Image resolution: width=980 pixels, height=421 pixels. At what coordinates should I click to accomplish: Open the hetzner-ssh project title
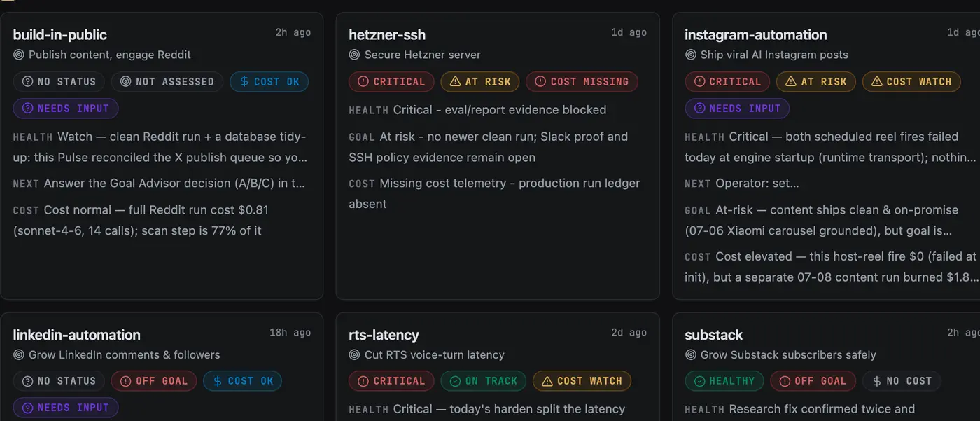(387, 34)
